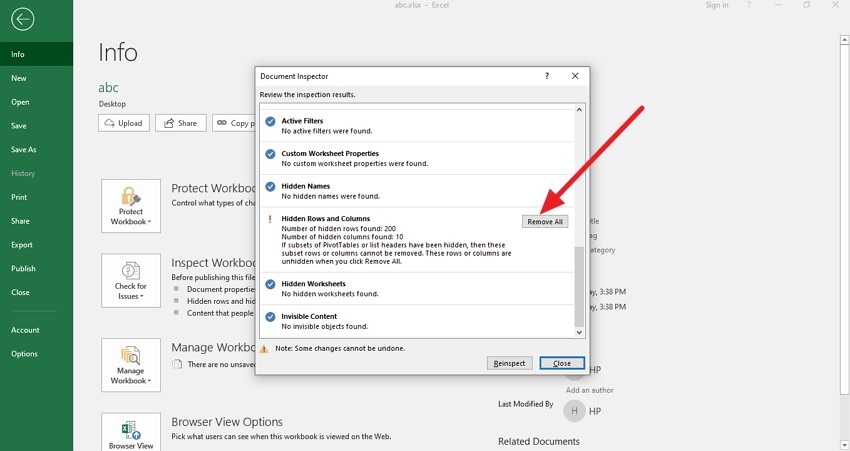Viewport: 850px width, 451px height.
Task: Click Sign in at top right
Action: 717,5
